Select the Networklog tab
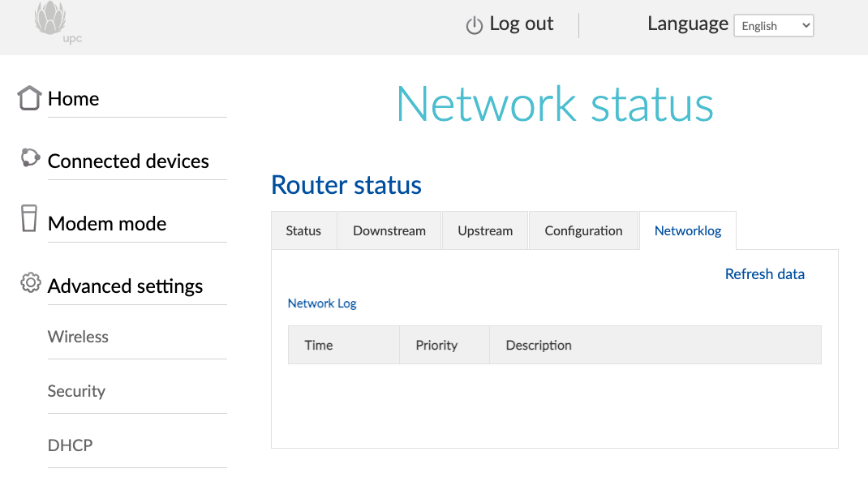The image size is (868, 486). (688, 230)
